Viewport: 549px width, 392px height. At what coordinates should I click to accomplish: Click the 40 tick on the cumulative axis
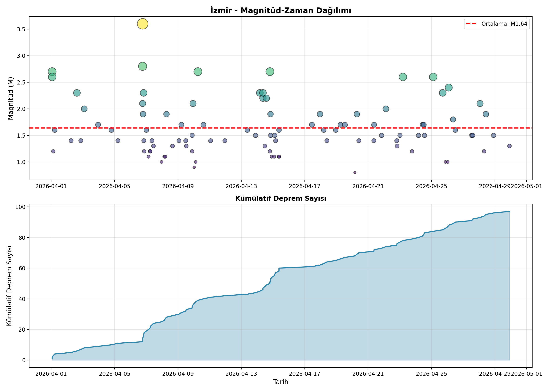pyautogui.click(x=22, y=299)
